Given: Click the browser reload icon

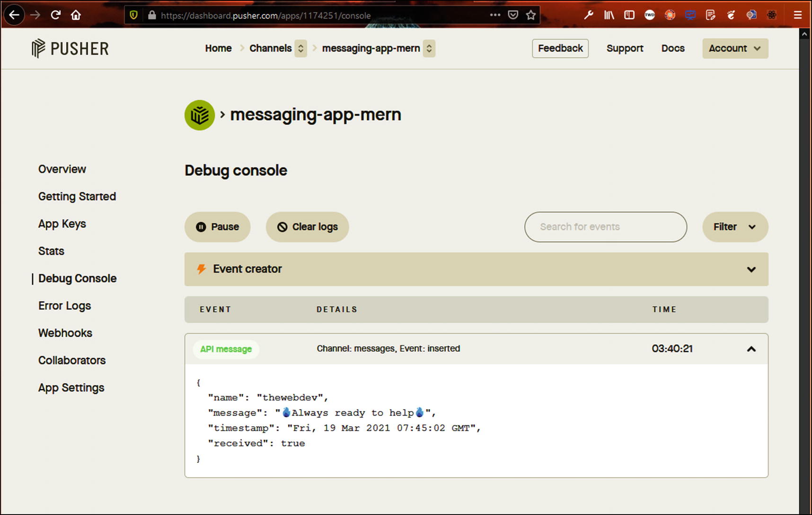Looking at the screenshot, I should tap(56, 15).
